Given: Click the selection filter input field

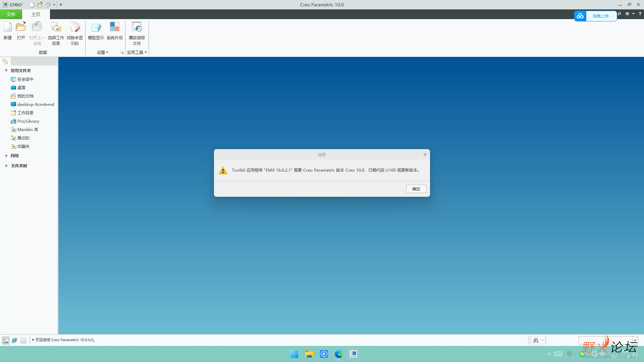Looking at the screenshot, I should pos(605,341).
